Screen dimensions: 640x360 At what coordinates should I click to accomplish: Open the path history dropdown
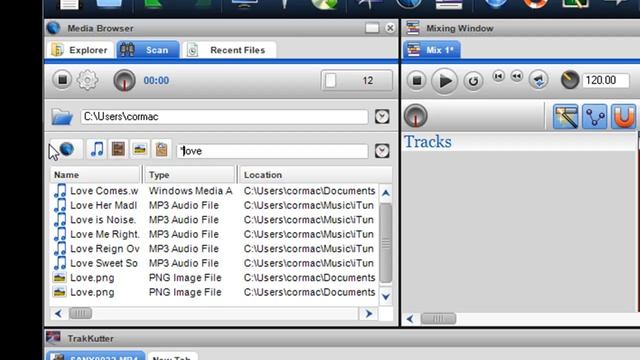[382, 117]
